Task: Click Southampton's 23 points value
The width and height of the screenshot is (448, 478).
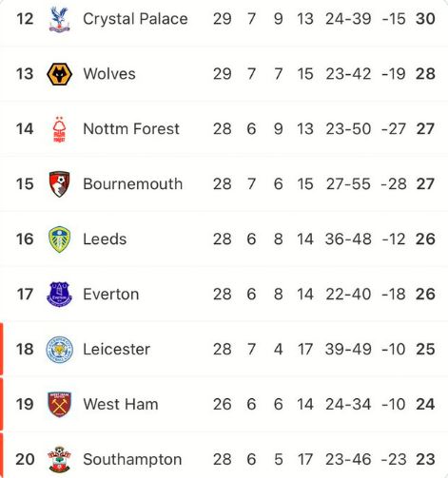Action: tap(425, 459)
